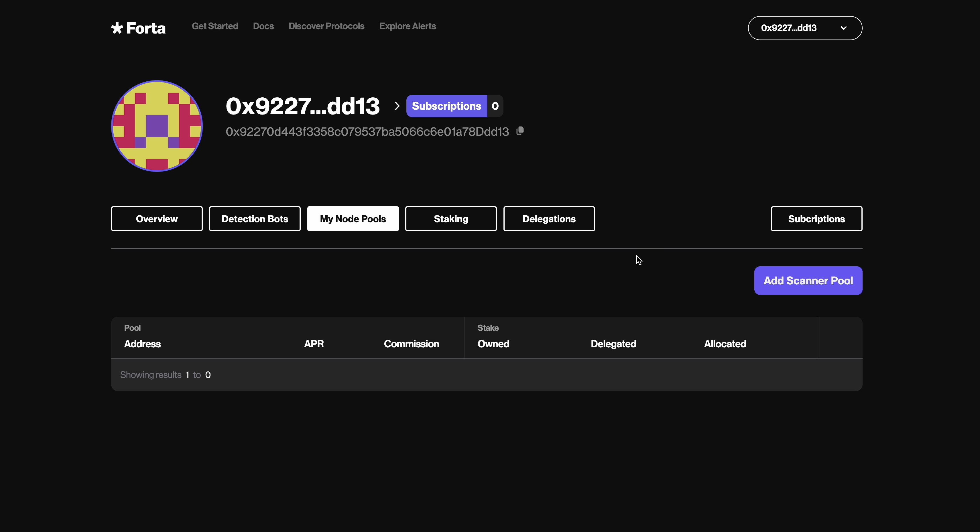Switch to the Delegations tab
980x532 pixels.
pyautogui.click(x=549, y=219)
